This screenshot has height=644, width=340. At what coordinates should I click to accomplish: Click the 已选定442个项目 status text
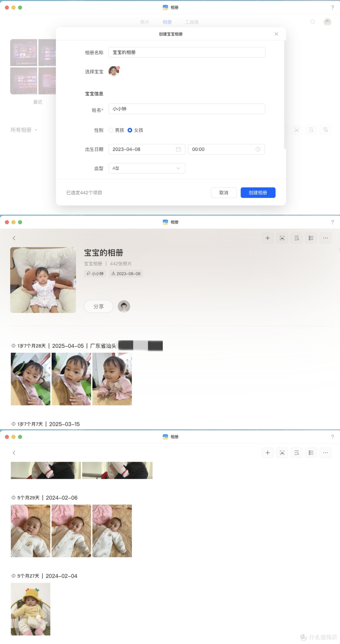pos(84,193)
